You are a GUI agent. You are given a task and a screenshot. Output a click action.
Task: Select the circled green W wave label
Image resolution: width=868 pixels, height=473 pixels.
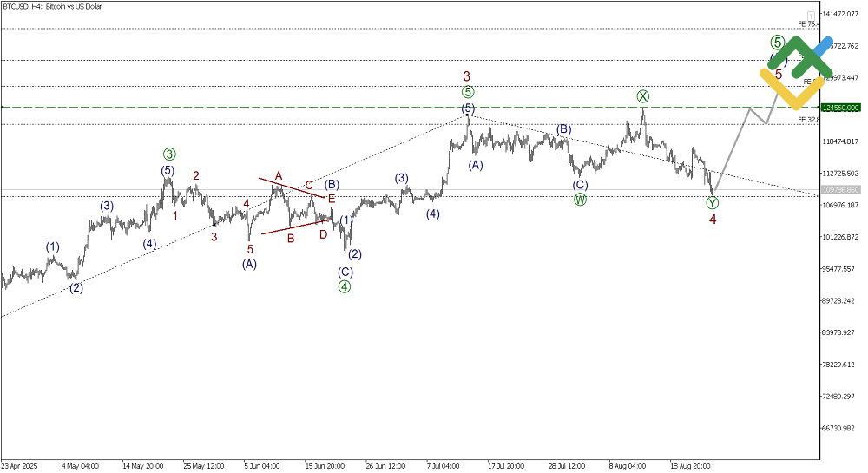(x=580, y=200)
